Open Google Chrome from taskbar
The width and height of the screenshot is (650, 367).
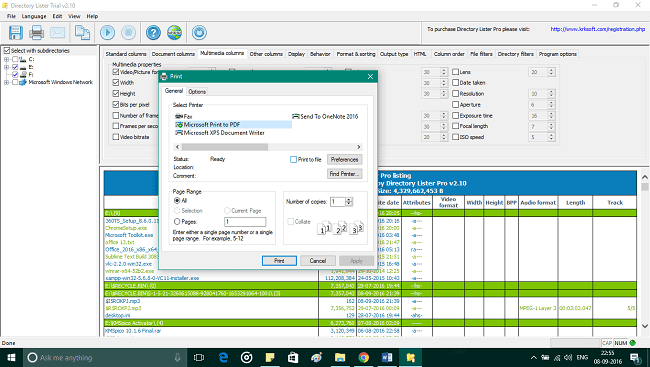point(364,357)
